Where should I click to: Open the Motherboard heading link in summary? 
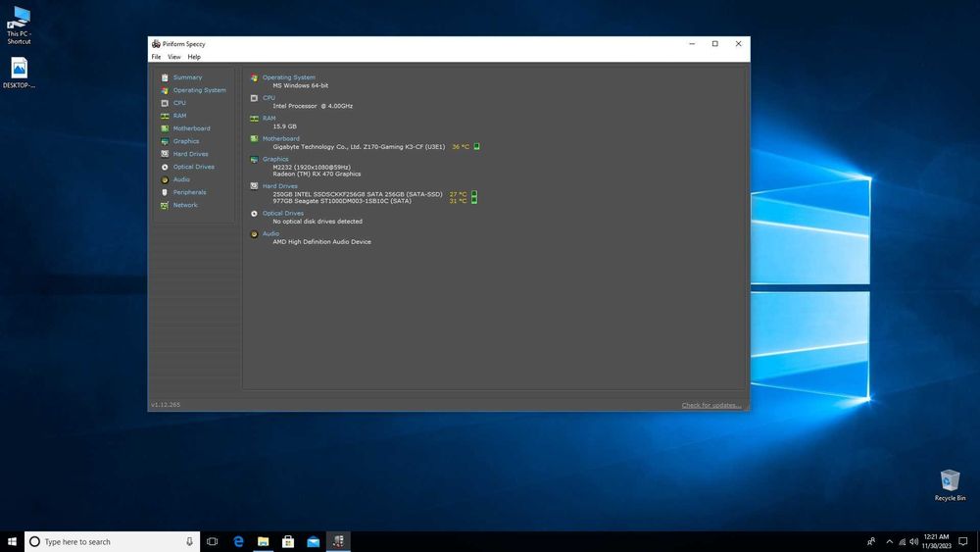pyautogui.click(x=280, y=139)
